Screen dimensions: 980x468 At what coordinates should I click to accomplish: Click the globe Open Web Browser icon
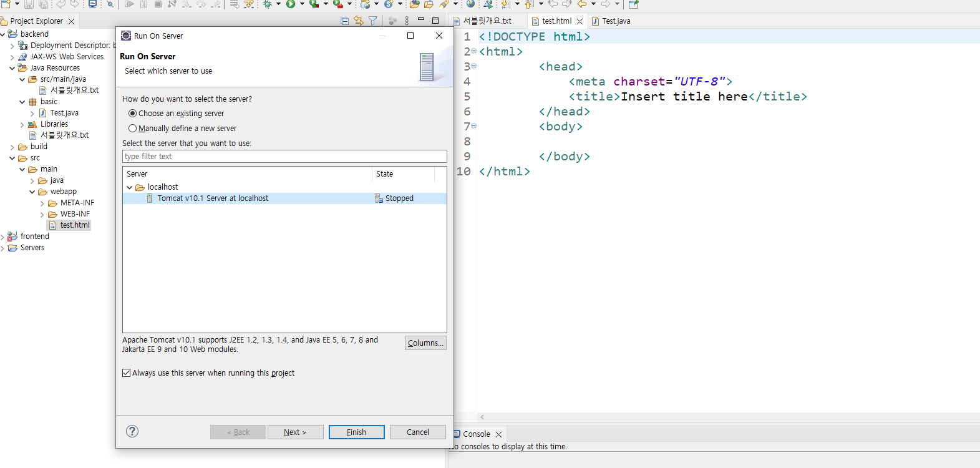[470, 4]
